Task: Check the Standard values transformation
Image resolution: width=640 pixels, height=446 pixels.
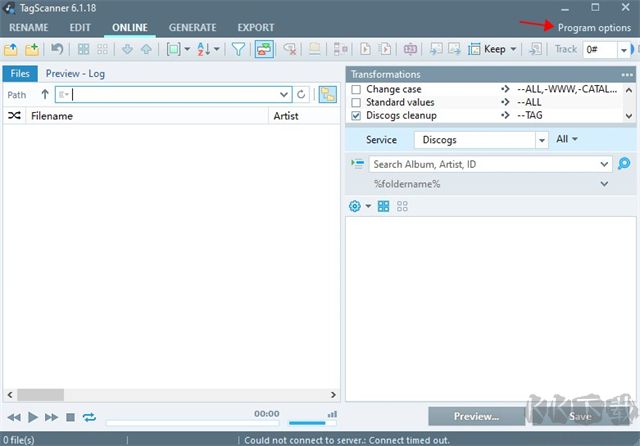Action: (x=356, y=102)
